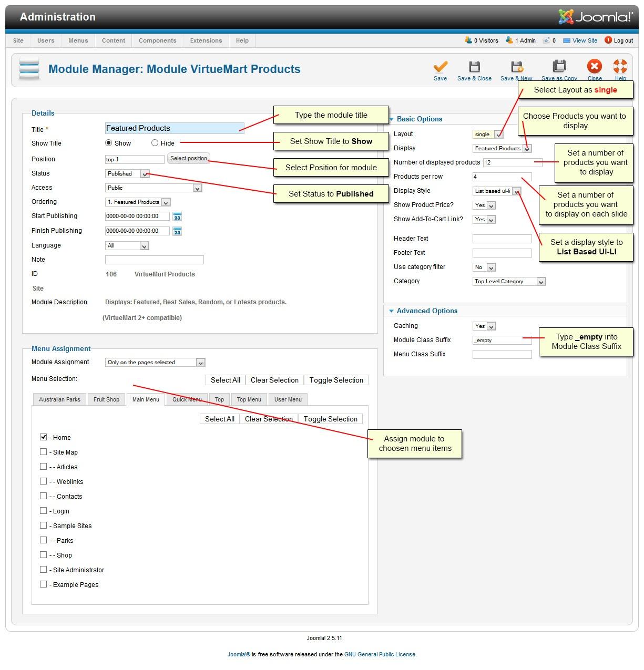Select the Show title radio button
This screenshot has width=644, height=670.
point(109,143)
